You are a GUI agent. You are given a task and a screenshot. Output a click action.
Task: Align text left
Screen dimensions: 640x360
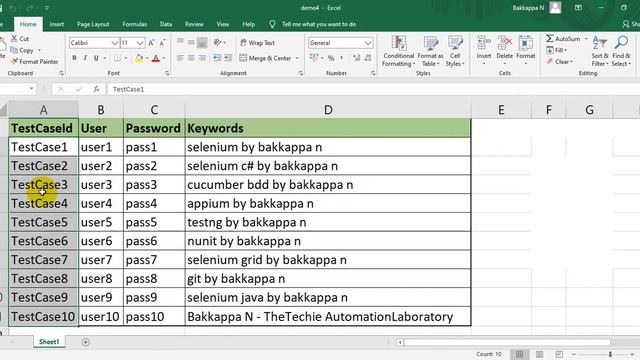pyautogui.click(x=180, y=58)
